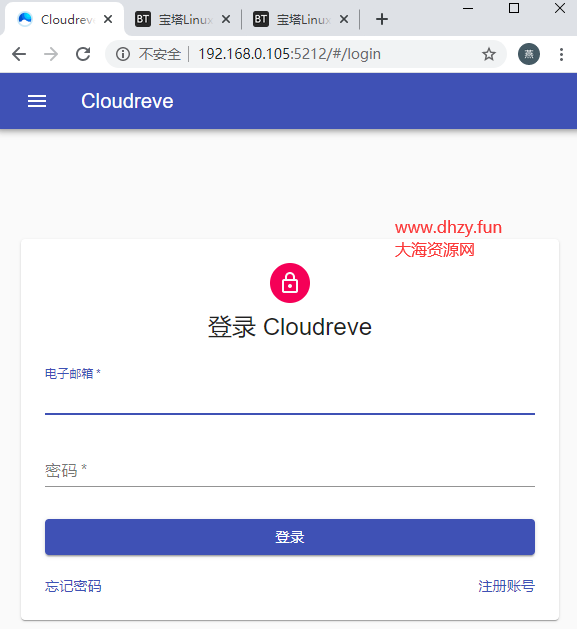Close the Cloudreve tab
The height and width of the screenshot is (629, 577).
point(108,19)
